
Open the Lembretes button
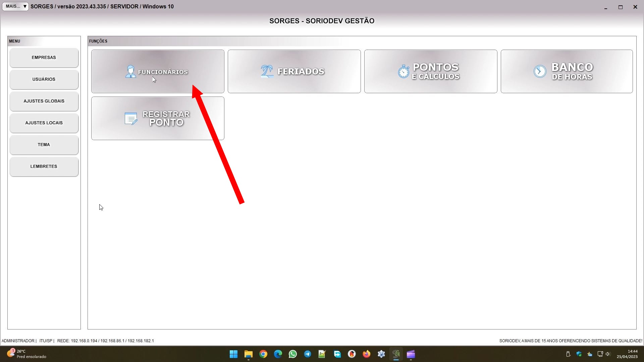44,167
